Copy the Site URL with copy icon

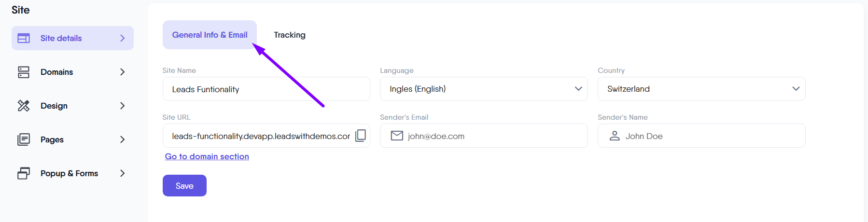(361, 136)
